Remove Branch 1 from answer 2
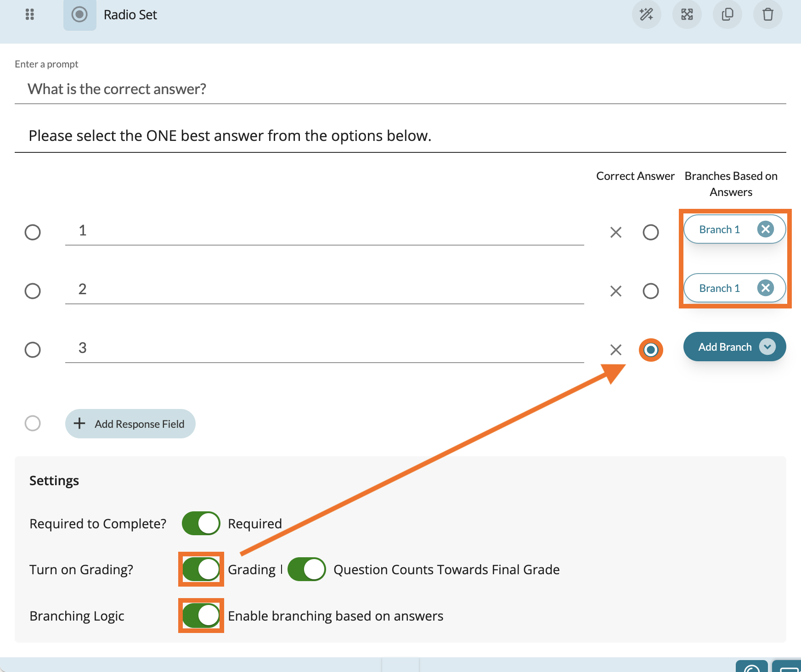The height and width of the screenshot is (672, 801). (766, 288)
